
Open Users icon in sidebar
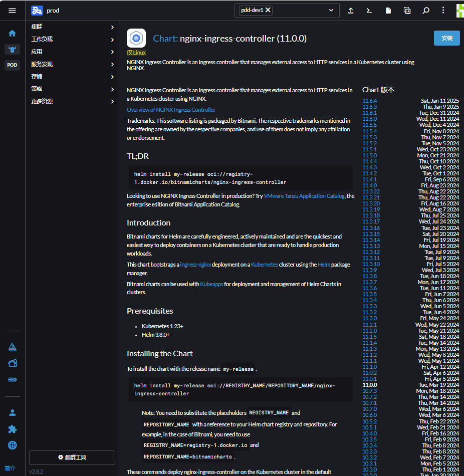click(13, 412)
